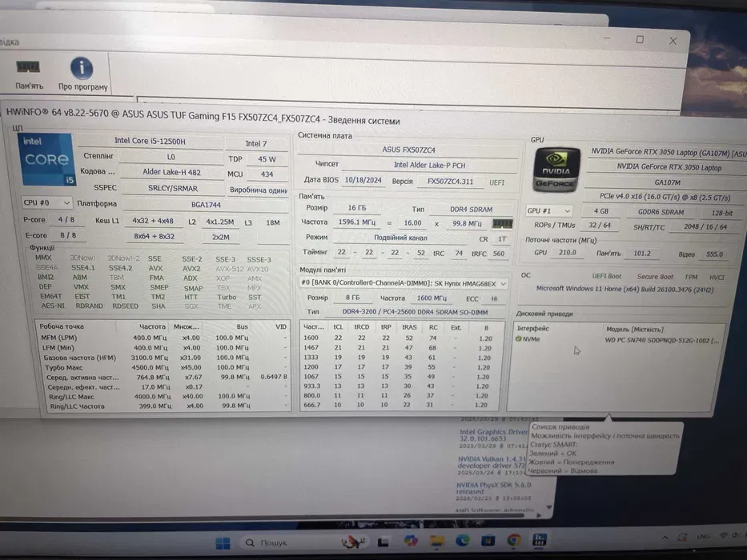The width and height of the screenshot is (747, 560).
Task: Click the Intel Alder Lake-P PCH chipset field
Action: [429, 166]
